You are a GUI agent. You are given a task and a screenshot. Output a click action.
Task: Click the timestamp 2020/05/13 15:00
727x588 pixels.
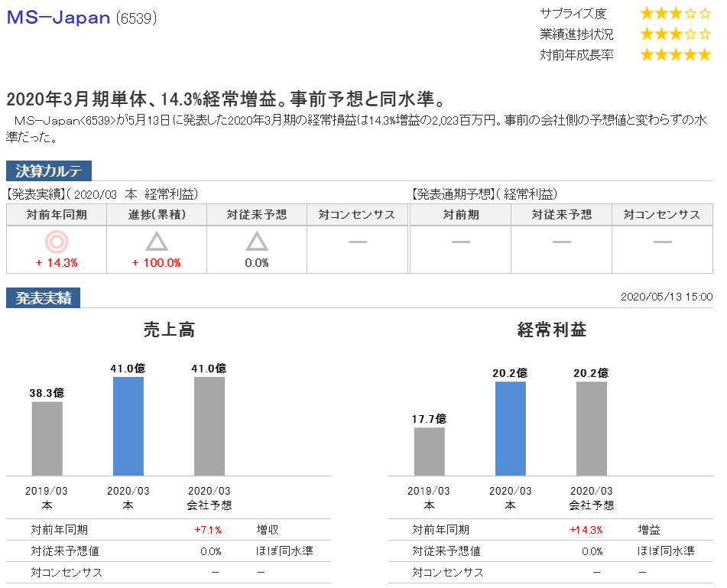tap(667, 297)
